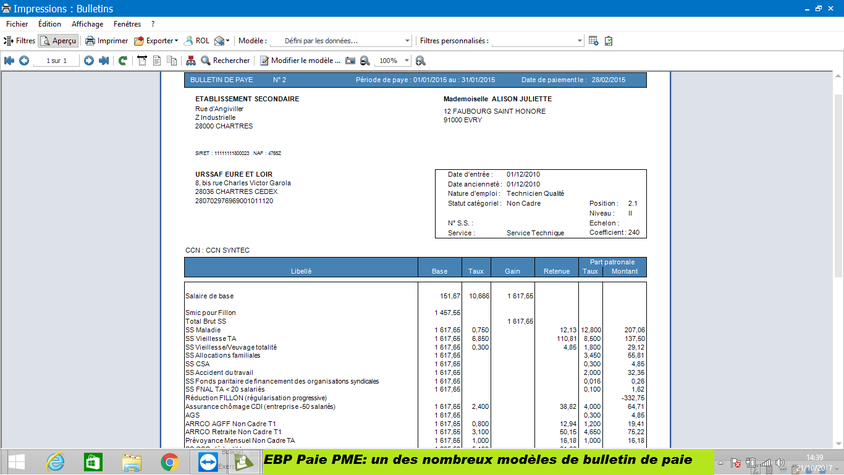This screenshot has height=475, width=844.
Task: Click 'Smic pour Fillon' row label
Action: pos(210,313)
